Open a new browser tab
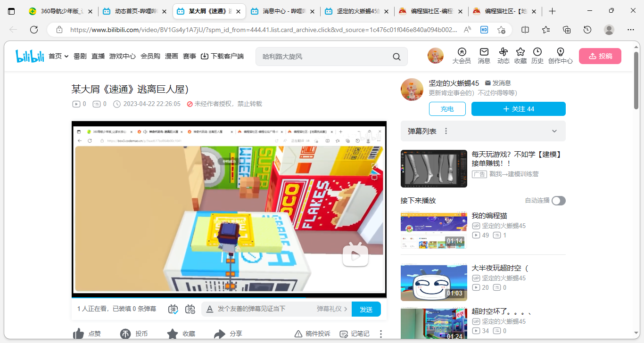644x343 pixels. tap(553, 11)
